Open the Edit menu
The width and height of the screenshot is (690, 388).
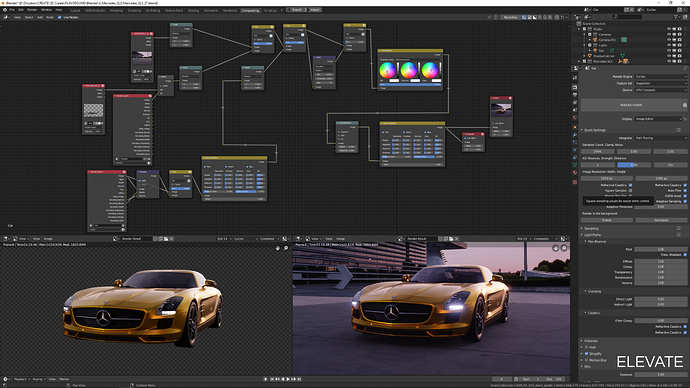coord(21,10)
